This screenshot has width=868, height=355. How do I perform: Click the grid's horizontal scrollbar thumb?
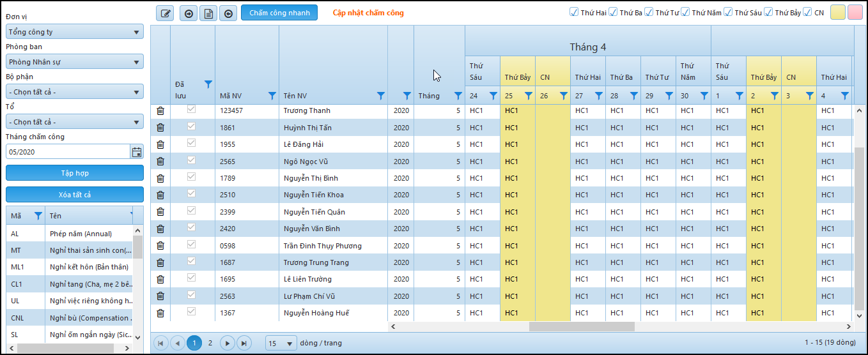582,326
